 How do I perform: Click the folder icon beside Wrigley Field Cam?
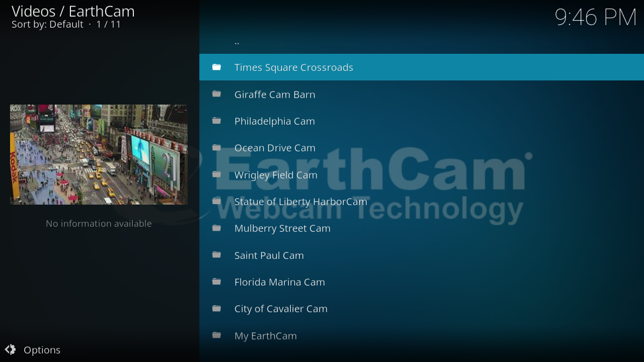[216, 174]
